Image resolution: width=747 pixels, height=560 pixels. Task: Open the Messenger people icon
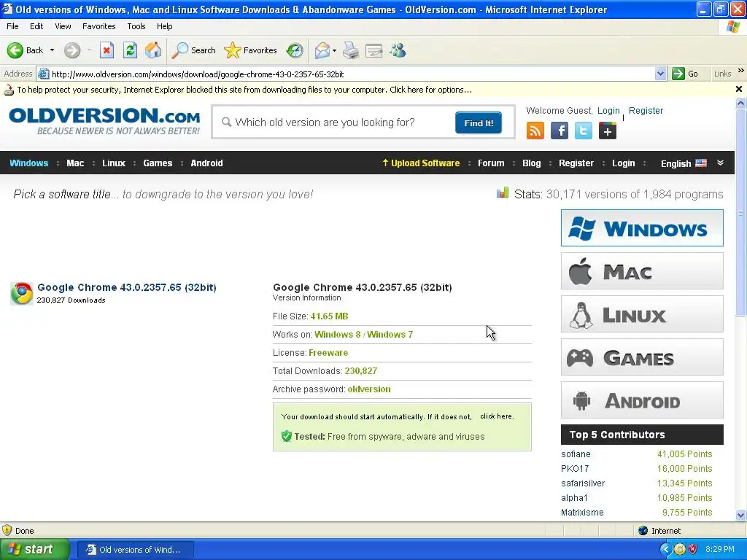pos(398,50)
